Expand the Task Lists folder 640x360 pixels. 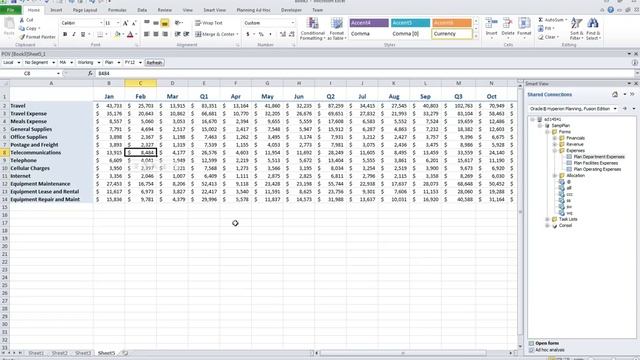point(547,220)
